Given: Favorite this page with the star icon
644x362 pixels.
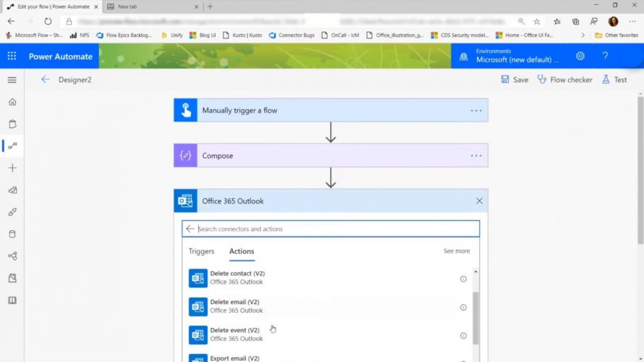Looking at the screenshot, I should point(537,22).
